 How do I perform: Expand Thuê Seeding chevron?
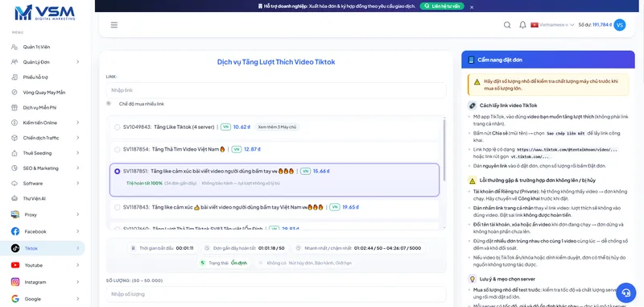coord(77,153)
